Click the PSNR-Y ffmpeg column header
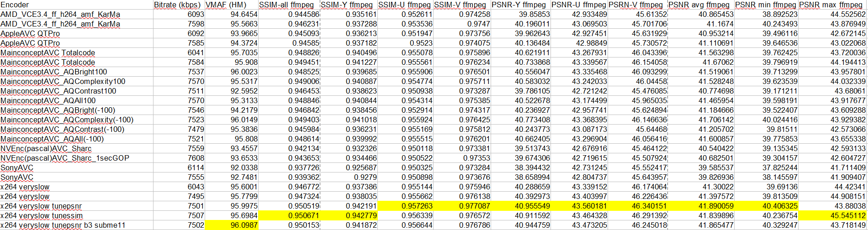Viewport: 868px width, 230px height. tap(520, 5)
